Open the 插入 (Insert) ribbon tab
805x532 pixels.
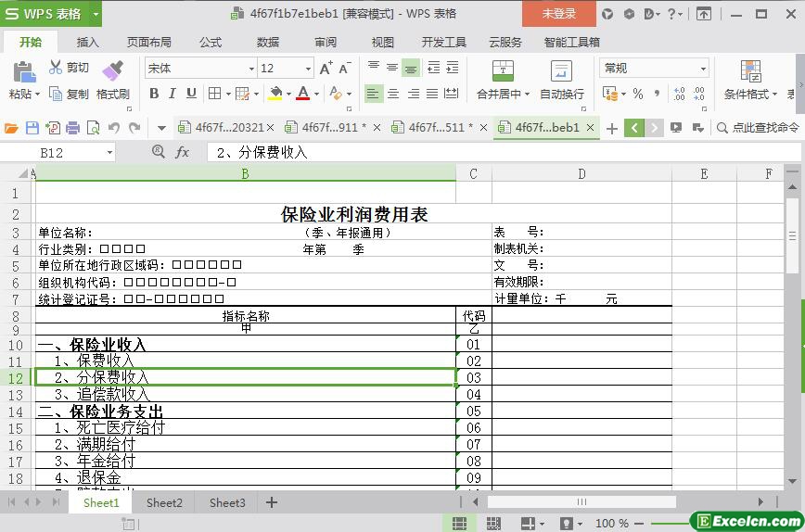click(87, 42)
